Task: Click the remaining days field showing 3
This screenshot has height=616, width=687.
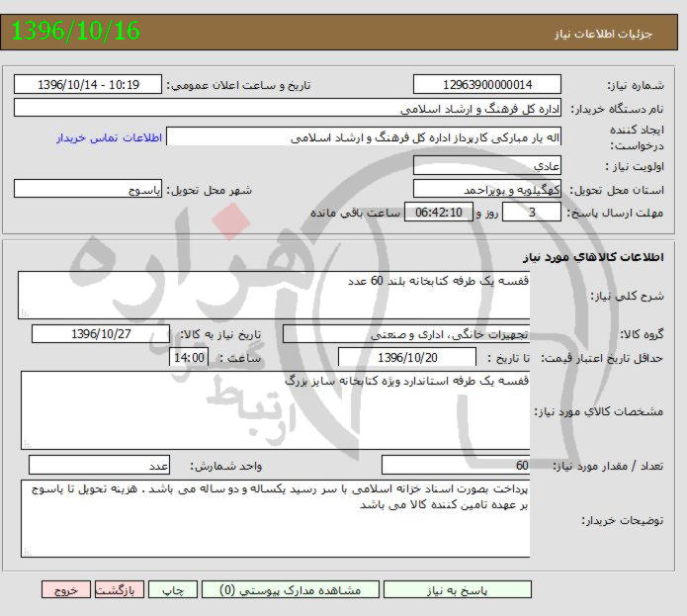Action: pos(532,212)
